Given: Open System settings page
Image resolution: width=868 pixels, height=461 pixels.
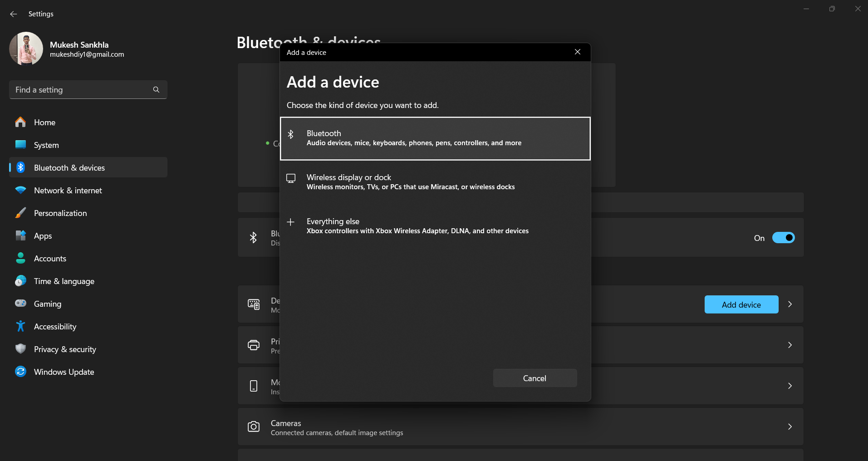Looking at the screenshot, I should pyautogui.click(x=88, y=145).
